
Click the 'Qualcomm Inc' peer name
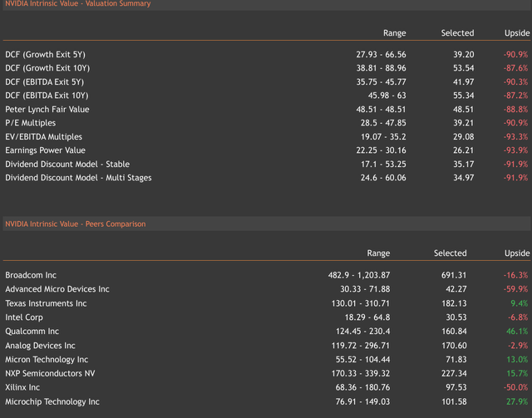[32, 331]
